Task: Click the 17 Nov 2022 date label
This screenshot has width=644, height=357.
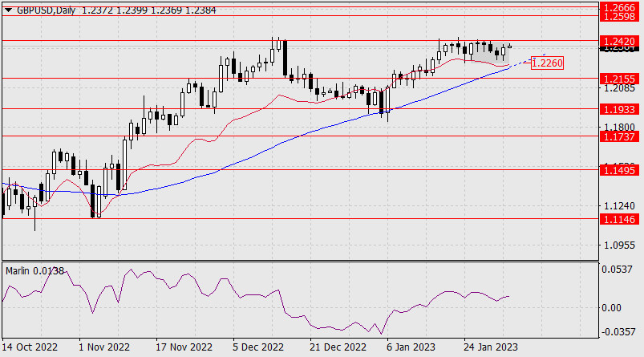Action: click(184, 347)
